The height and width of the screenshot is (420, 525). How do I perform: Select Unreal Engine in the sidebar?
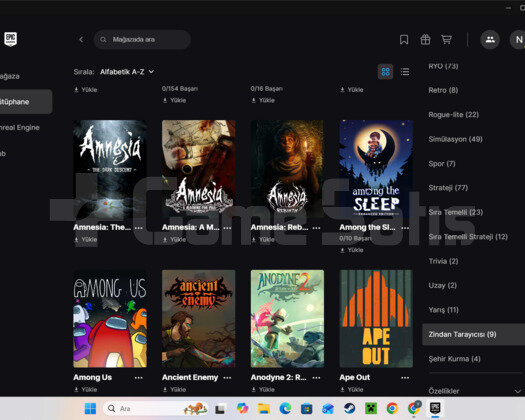pos(20,128)
